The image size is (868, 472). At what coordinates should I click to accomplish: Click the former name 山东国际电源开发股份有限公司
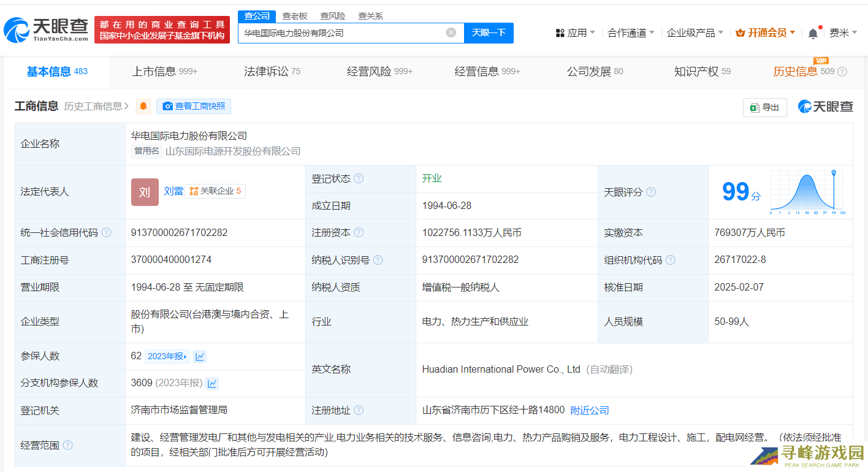[233, 151]
